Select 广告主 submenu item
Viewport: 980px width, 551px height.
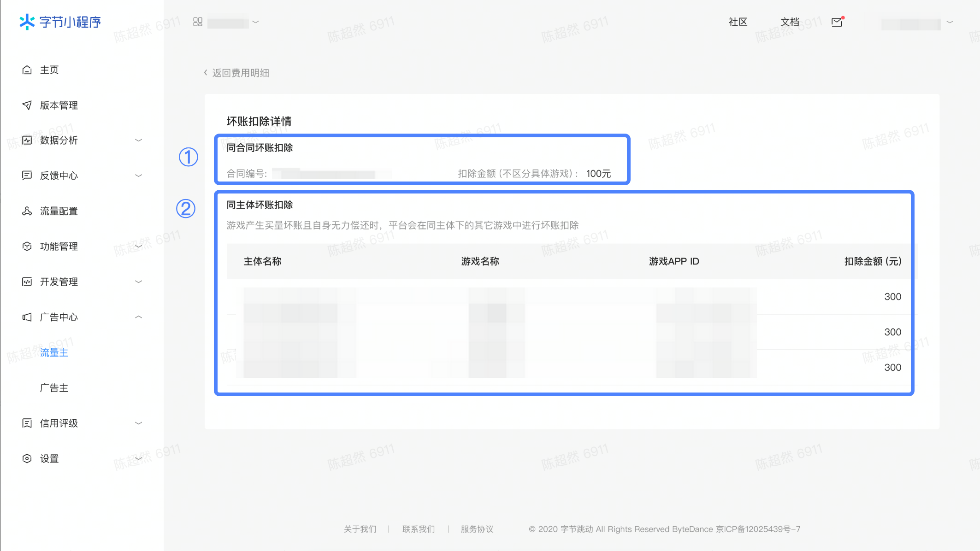[x=54, y=388]
